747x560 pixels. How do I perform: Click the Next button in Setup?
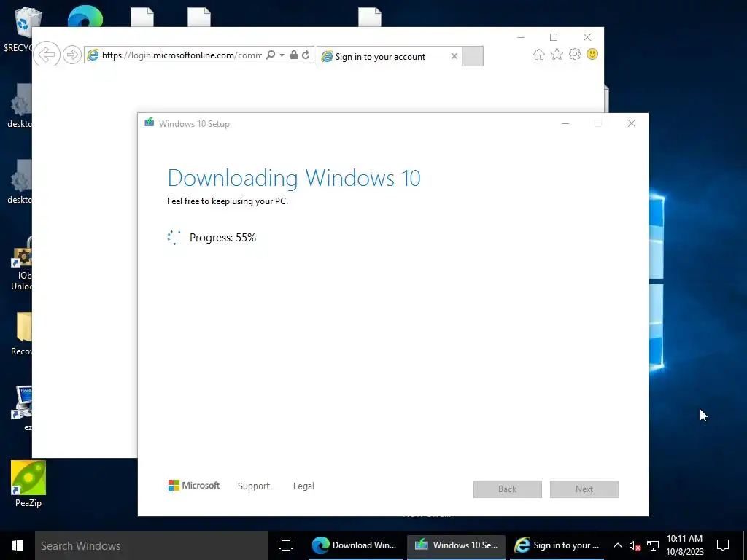tap(584, 489)
